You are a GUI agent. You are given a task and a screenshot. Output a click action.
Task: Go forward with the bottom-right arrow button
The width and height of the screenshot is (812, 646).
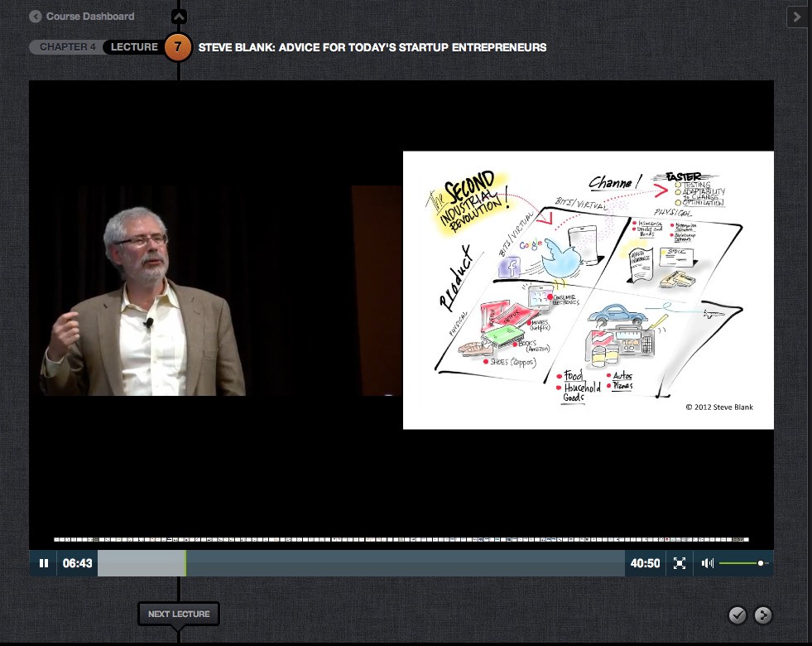[x=763, y=615]
